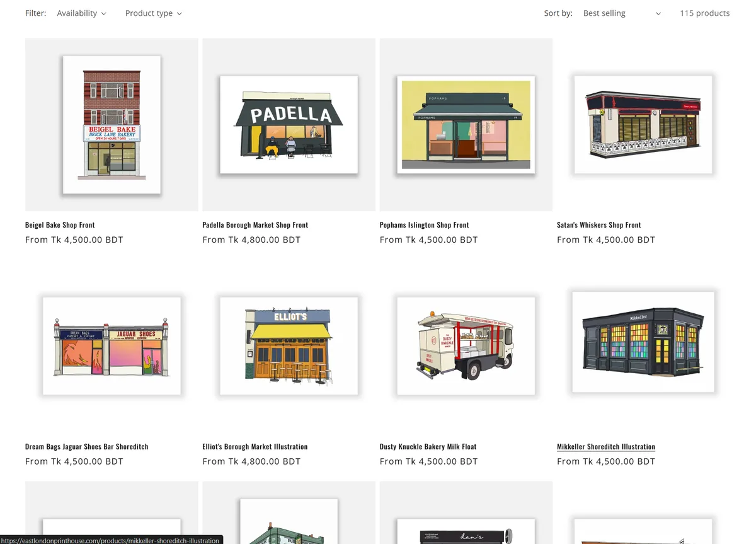Open Elliot's Borough Market print thumbnail

289,346
